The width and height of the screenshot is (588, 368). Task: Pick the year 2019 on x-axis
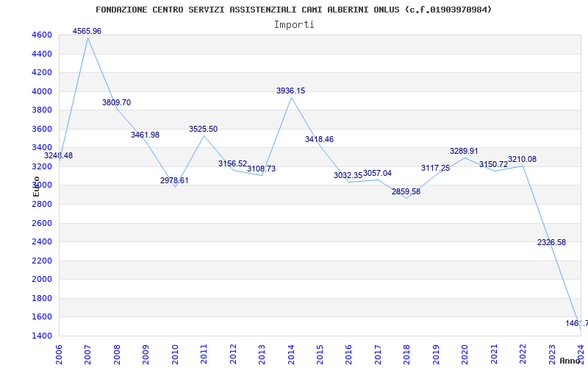point(436,355)
